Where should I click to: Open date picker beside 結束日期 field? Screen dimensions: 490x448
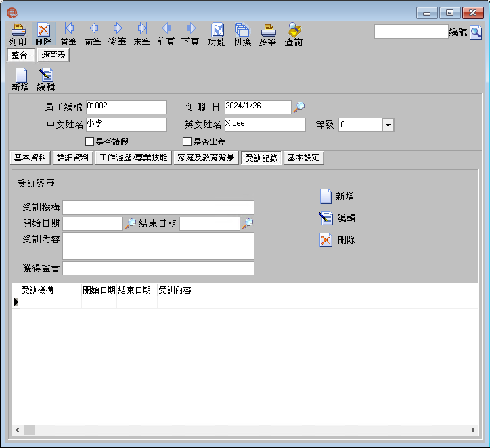[247, 223]
